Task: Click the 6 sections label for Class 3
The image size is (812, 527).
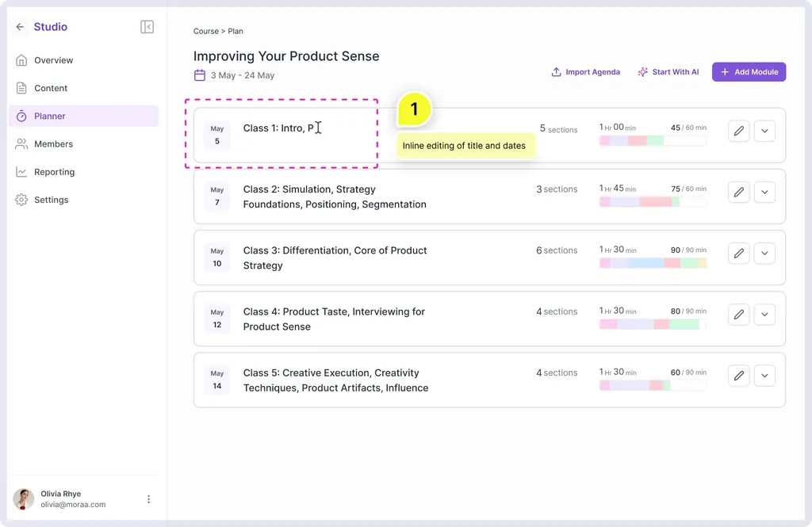Action: coord(557,250)
